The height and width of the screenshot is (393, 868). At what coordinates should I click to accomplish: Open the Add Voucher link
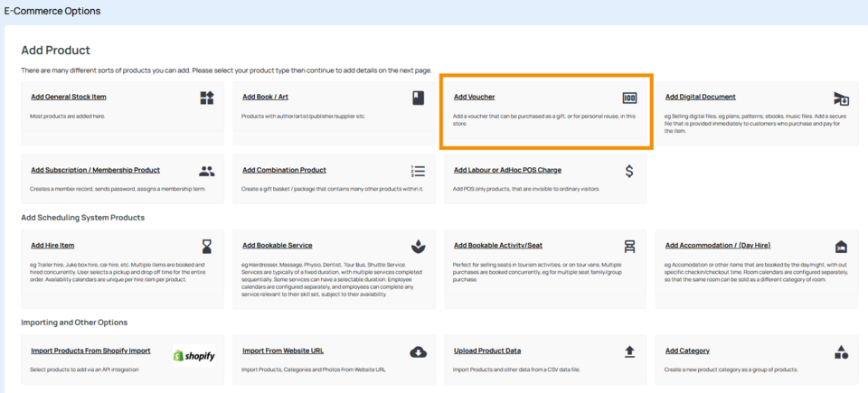[474, 97]
